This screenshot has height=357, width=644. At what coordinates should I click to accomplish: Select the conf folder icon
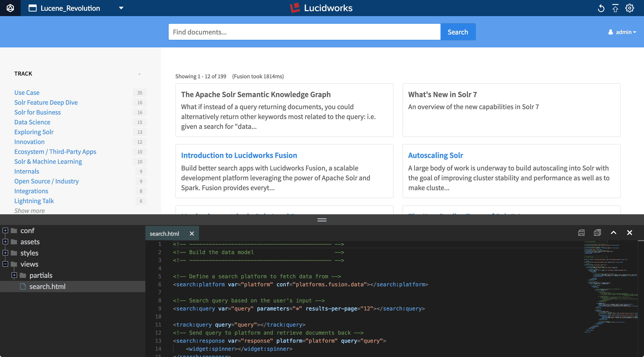pos(14,230)
